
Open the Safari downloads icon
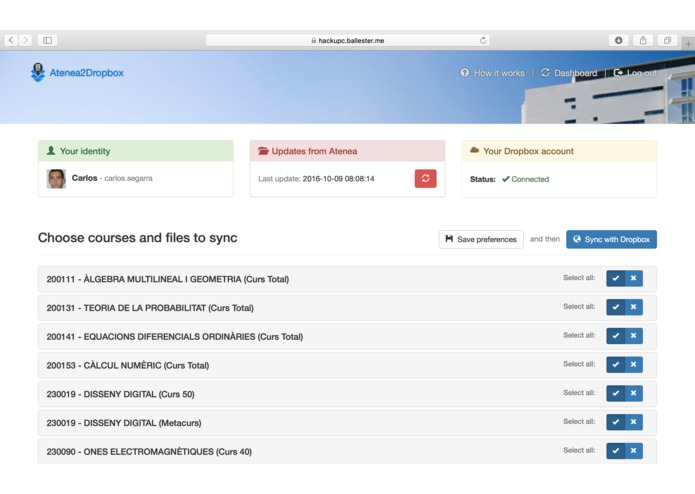(x=618, y=40)
